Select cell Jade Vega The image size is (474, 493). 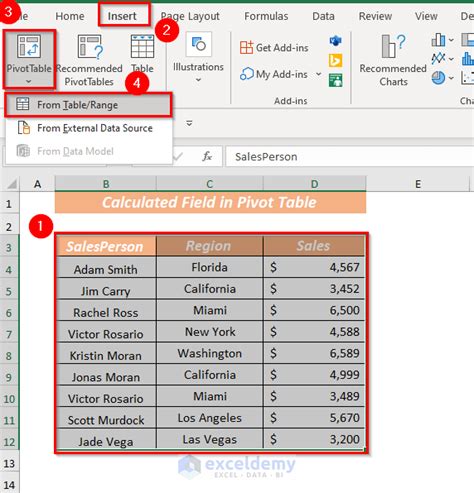click(x=106, y=440)
